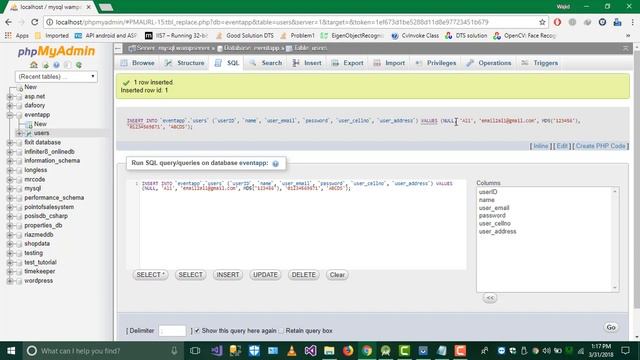This screenshot has width=640, height=360.
Task: Click the DELETE query template button
Action: click(304, 275)
